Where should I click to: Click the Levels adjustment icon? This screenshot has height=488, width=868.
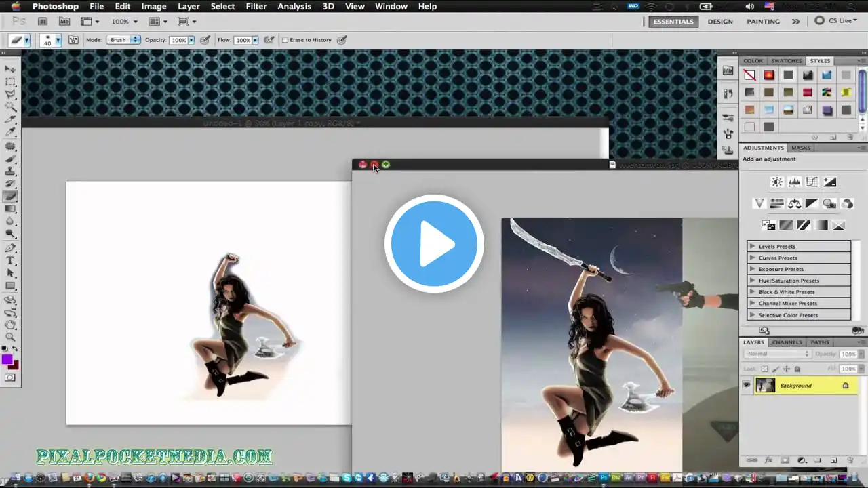click(795, 182)
